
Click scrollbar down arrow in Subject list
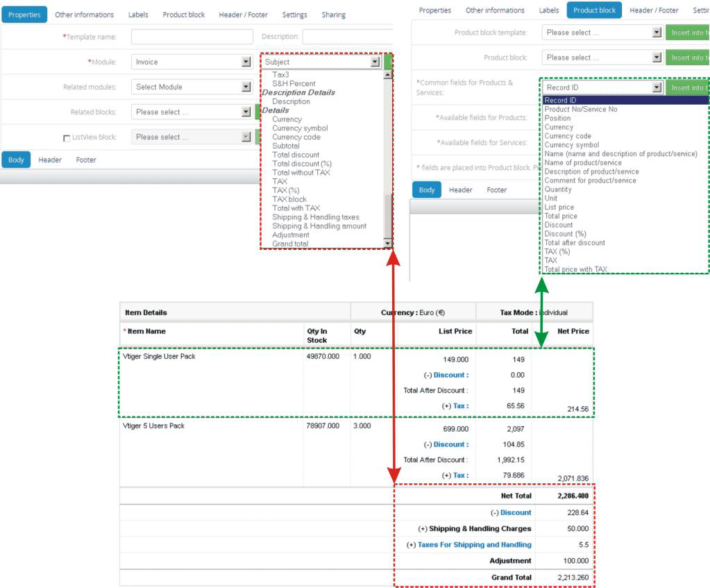[x=387, y=243]
